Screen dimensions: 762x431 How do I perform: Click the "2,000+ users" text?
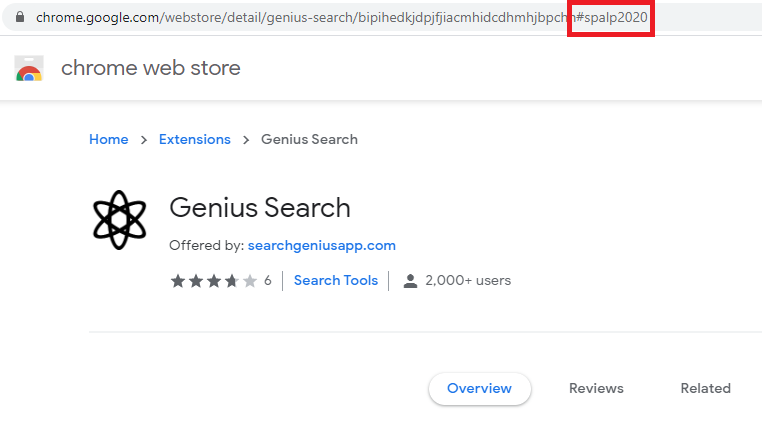(x=468, y=280)
